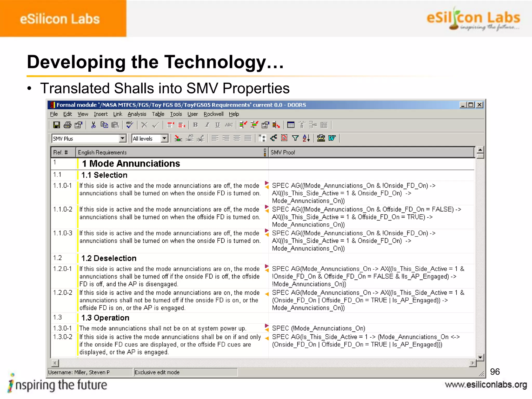The height and width of the screenshot is (399, 532).
Task: Click the horizontal scrollbar left arrow
Action: pyautogui.click(x=55, y=363)
